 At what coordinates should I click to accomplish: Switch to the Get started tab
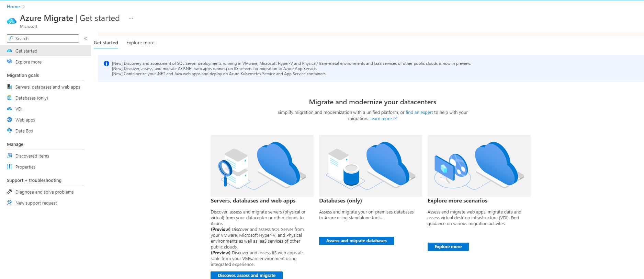pos(106,43)
